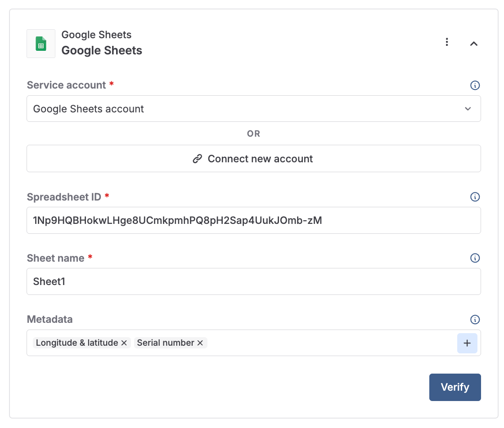Click the Serial number tag text
This screenshot has height=428, width=504.
pyautogui.click(x=166, y=343)
